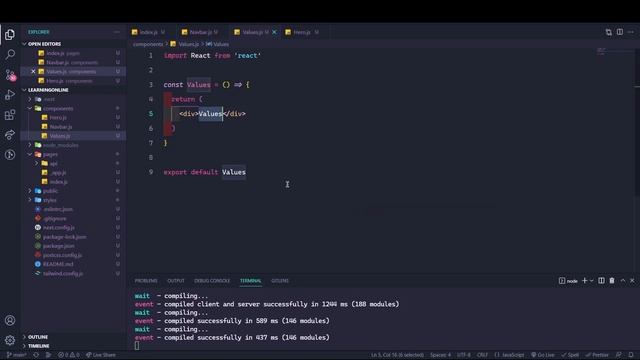Screen dimensions: 640x360
Task: Open editor more actions ellipsis
Action: pos(631,32)
